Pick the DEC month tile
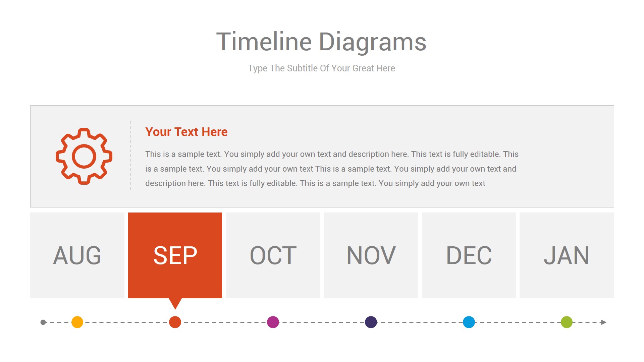Screen dimensions: 644x362 (x=469, y=255)
